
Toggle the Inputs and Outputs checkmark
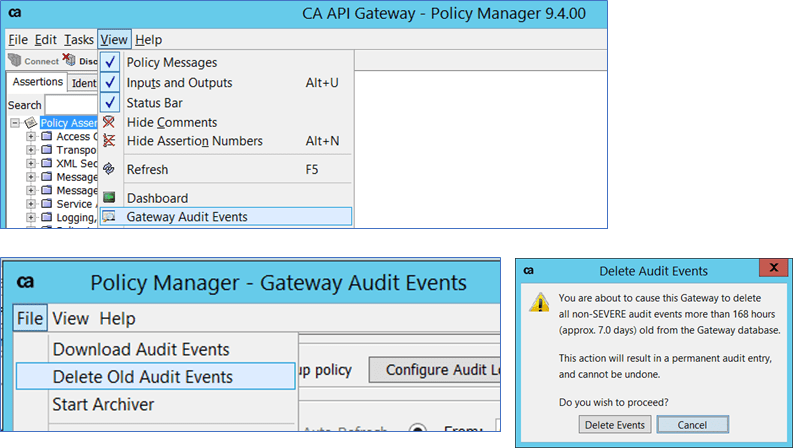tap(109, 83)
